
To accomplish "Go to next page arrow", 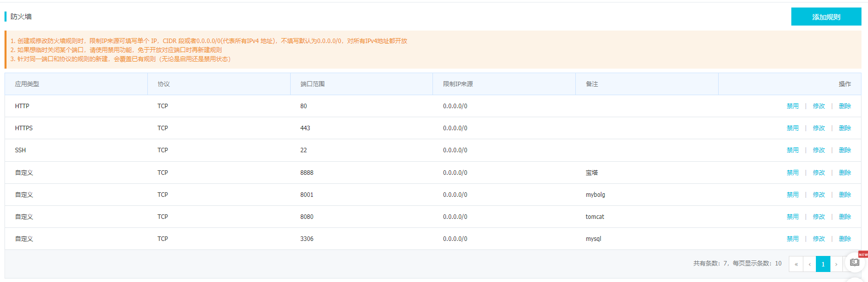I will pyautogui.click(x=836, y=264).
